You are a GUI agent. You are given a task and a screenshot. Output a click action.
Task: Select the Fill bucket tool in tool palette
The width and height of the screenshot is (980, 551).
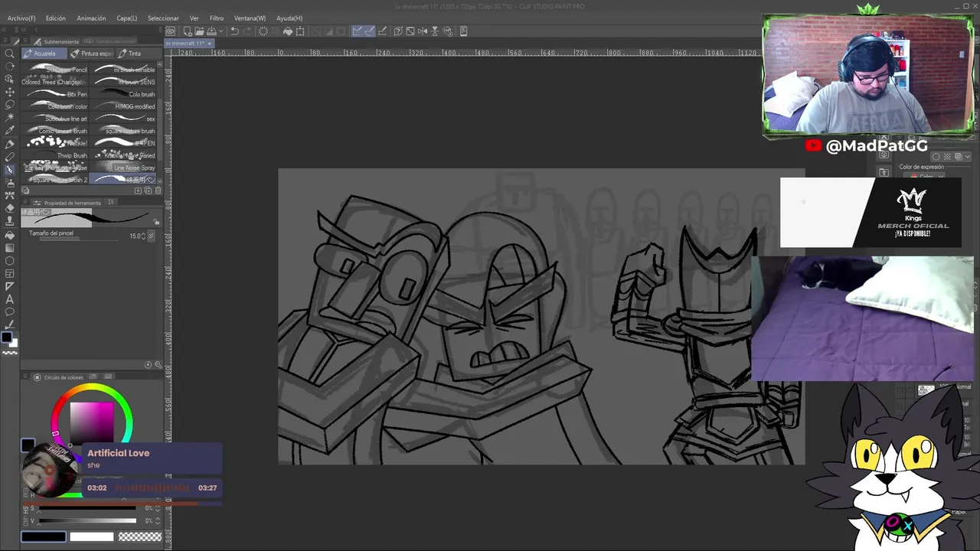(10, 235)
